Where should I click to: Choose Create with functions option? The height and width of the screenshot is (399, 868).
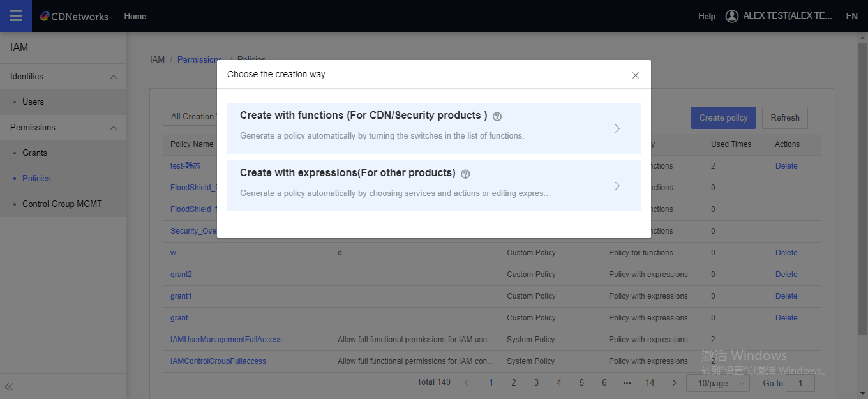pos(433,128)
